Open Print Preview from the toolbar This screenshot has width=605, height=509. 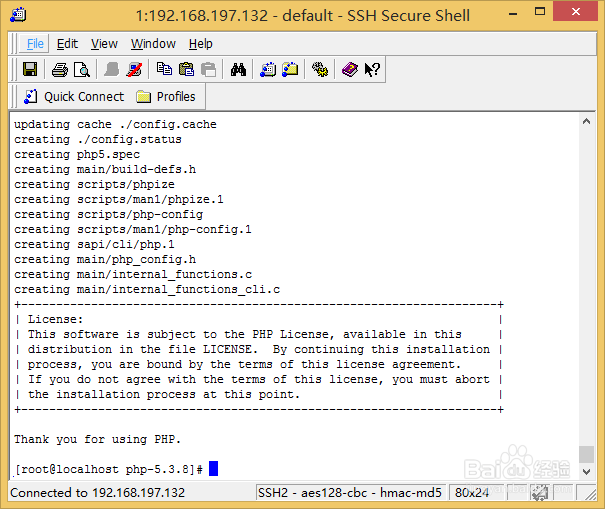[x=82, y=70]
